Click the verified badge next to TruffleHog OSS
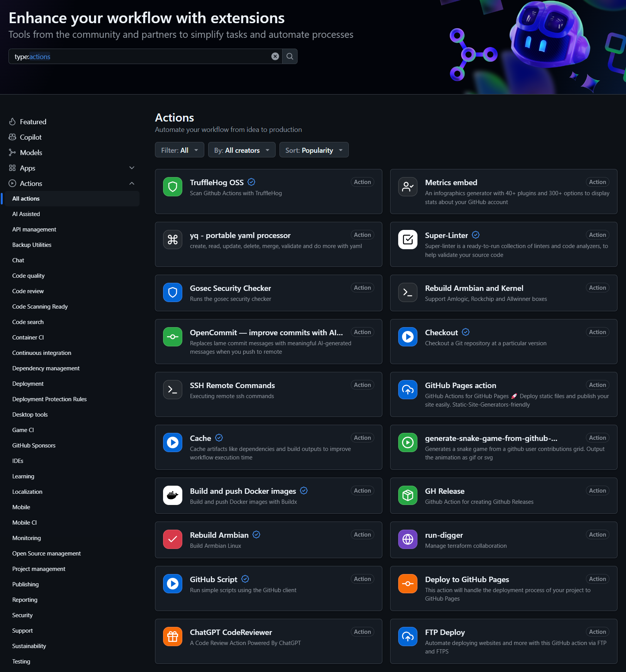The width and height of the screenshot is (626, 672). click(251, 182)
